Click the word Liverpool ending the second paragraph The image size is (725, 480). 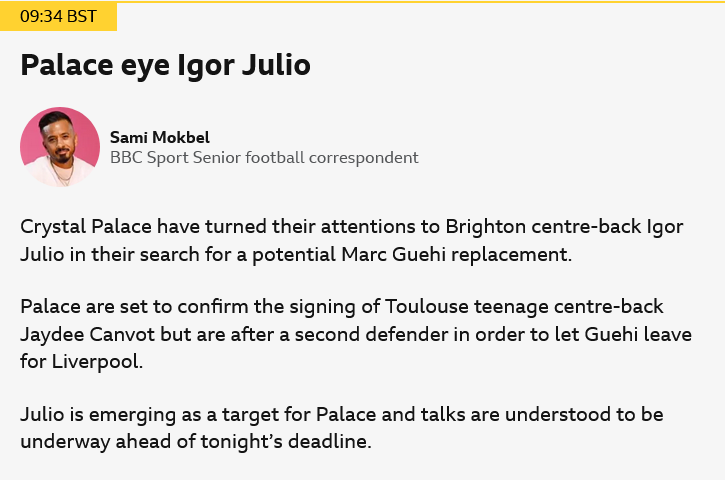[95, 361]
